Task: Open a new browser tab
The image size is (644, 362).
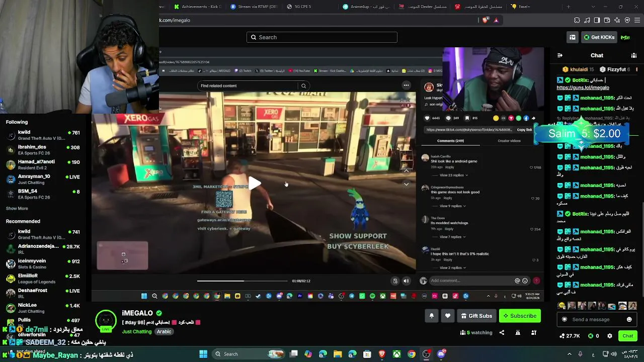Action: tap(569, 7)
